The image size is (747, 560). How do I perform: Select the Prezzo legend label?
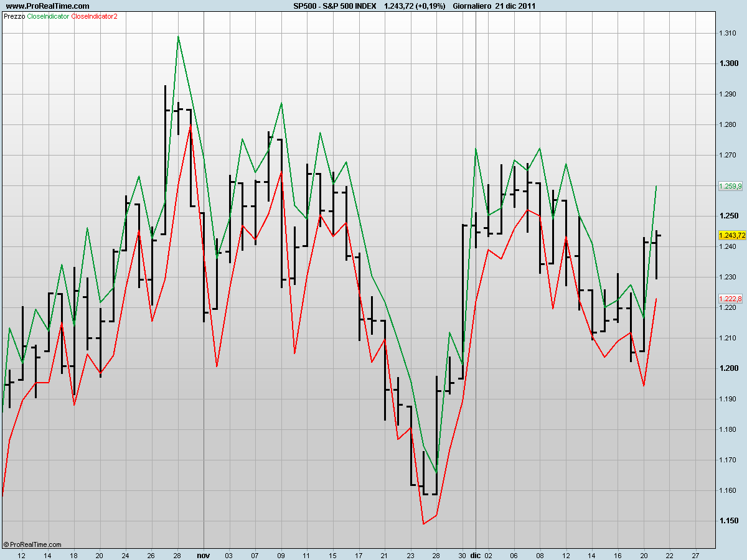tap(14, 16)
